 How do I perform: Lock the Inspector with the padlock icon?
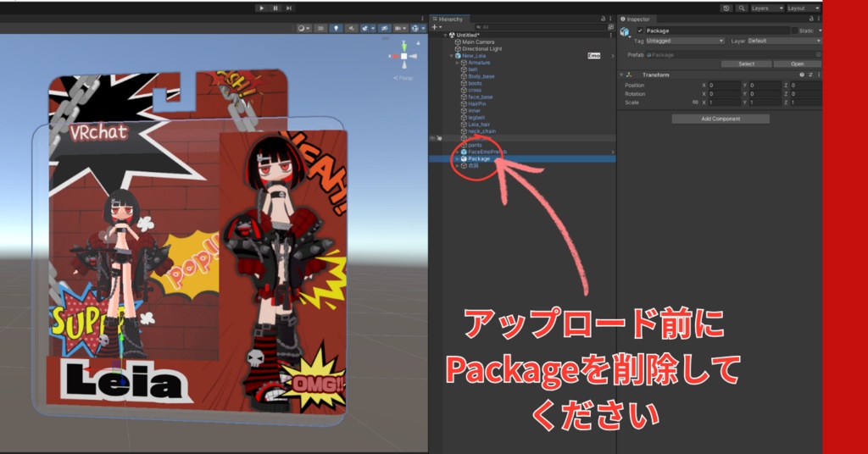pyautogui.click(x=811, y=19)
